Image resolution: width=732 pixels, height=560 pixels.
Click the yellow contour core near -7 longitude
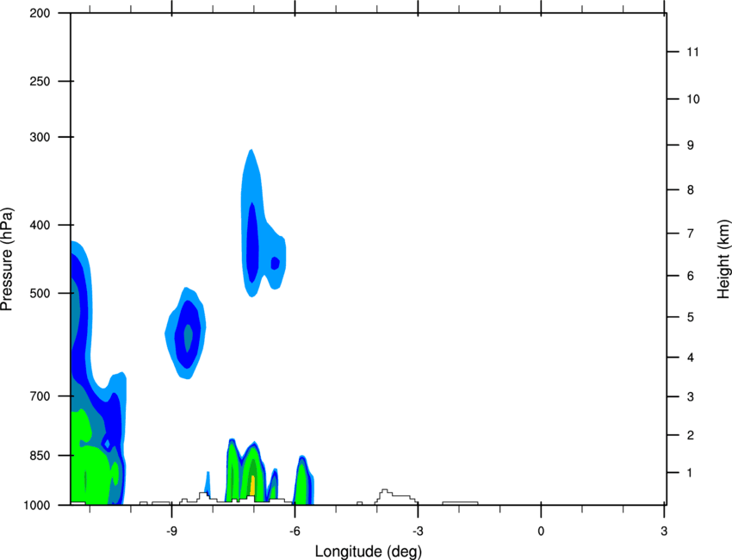tap(252, 486)
